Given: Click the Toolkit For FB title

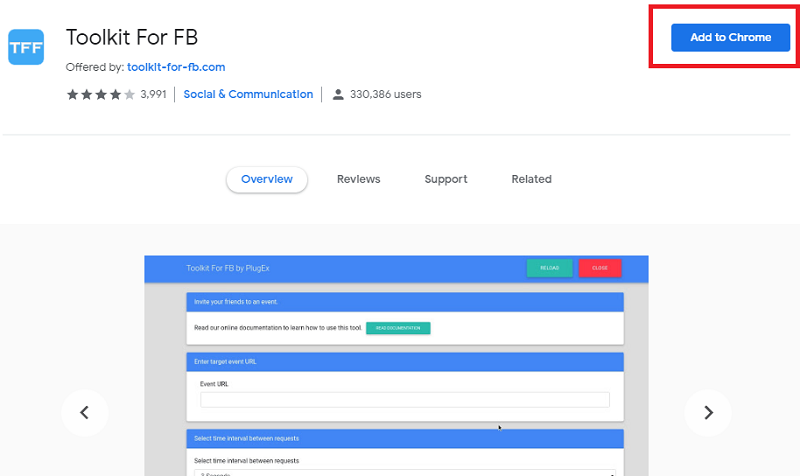Looking at the screenshot, I should (x=132, y=37).
